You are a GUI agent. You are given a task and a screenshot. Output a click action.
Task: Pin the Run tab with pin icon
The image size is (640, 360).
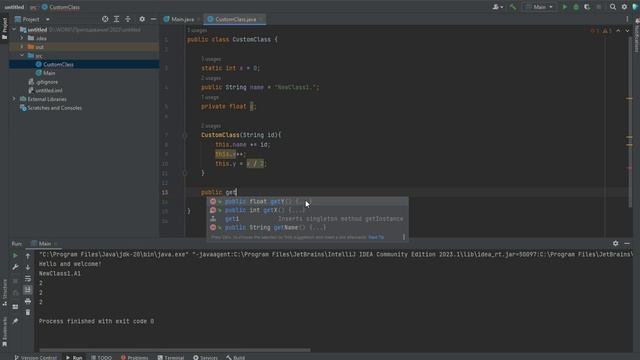[x=15, y=321]
